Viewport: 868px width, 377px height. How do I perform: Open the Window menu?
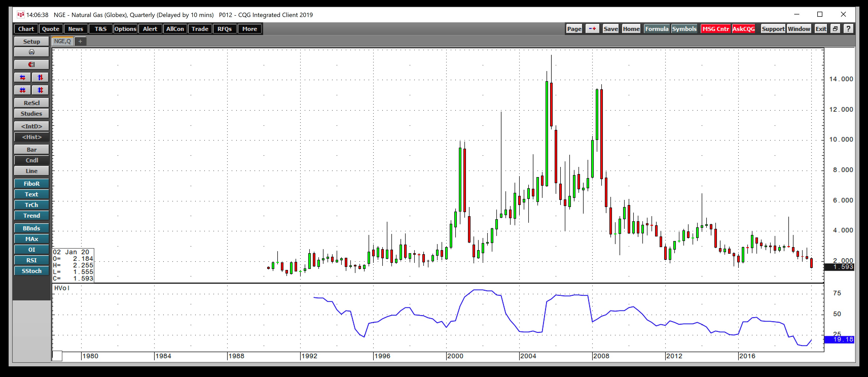pos(799,29)
